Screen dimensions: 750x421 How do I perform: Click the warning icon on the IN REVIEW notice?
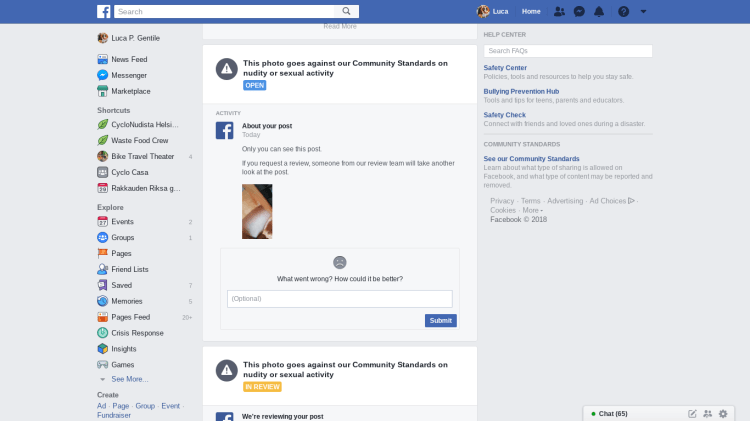(227, 371)
